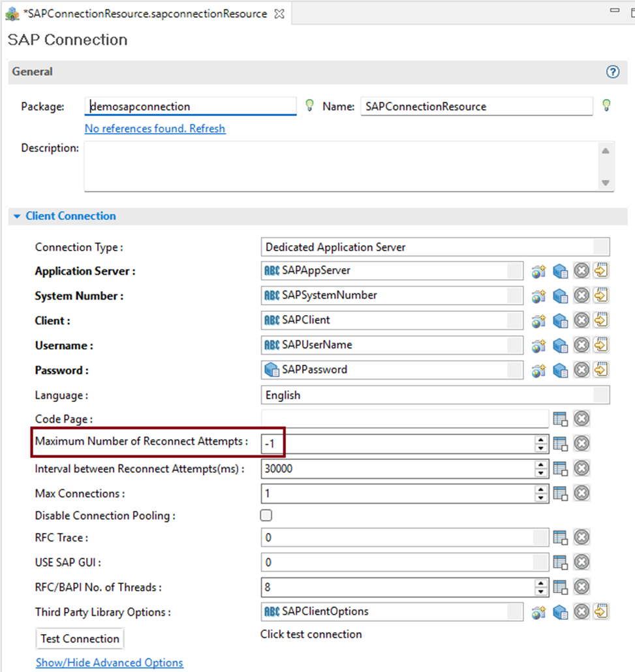The width and height of the screenshot is (635, 672).
Task: Minimize the editor area
Action: [x=615, y=10]
